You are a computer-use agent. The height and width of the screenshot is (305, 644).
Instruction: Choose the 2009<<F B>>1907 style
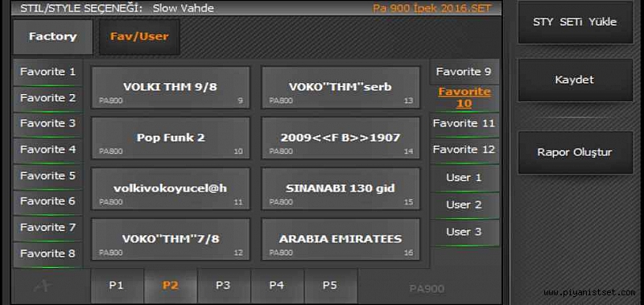point(341,138)
